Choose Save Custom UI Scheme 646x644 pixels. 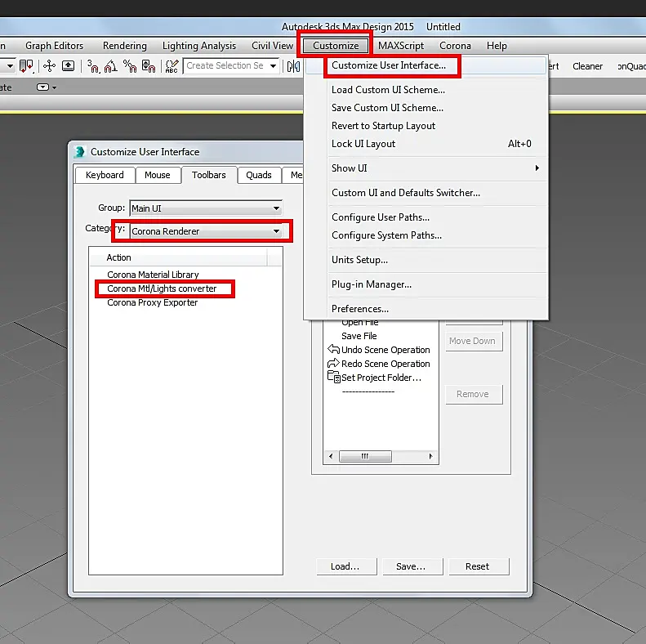click(426, 108)
